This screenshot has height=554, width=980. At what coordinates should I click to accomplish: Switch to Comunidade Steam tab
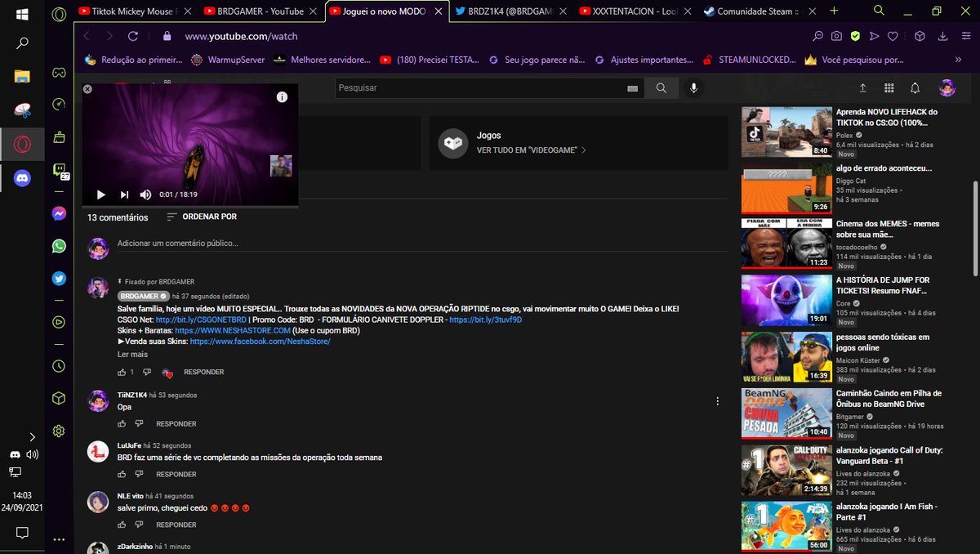coord(758,11)
